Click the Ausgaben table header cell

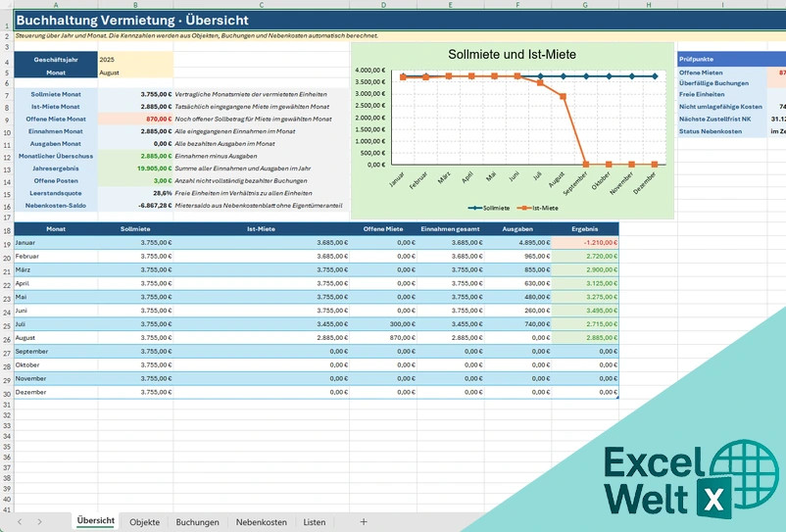pyautogui.click(x=517, y=229)
